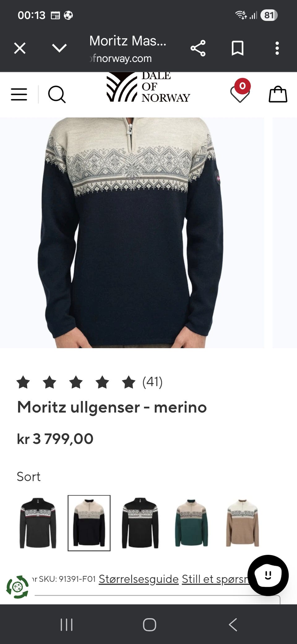This screenshot has width=297, height=644.
Task: Open the Still et spørsmål link
Action: (x=216, y=579)
